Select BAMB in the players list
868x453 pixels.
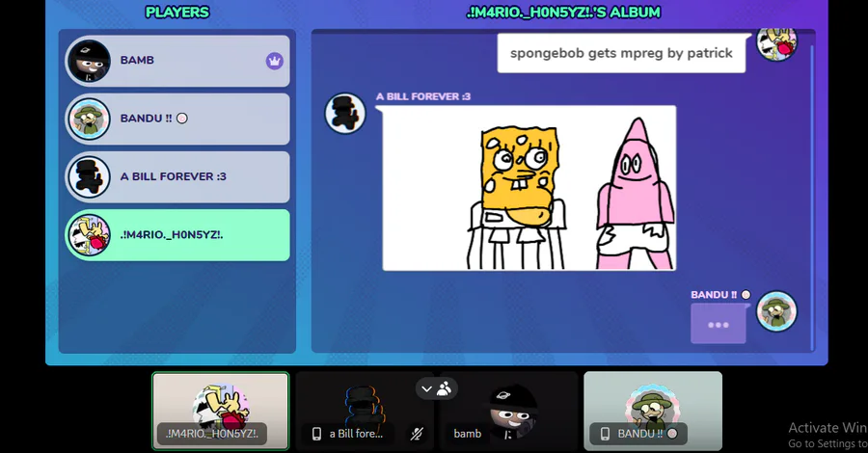coord(177,61)
